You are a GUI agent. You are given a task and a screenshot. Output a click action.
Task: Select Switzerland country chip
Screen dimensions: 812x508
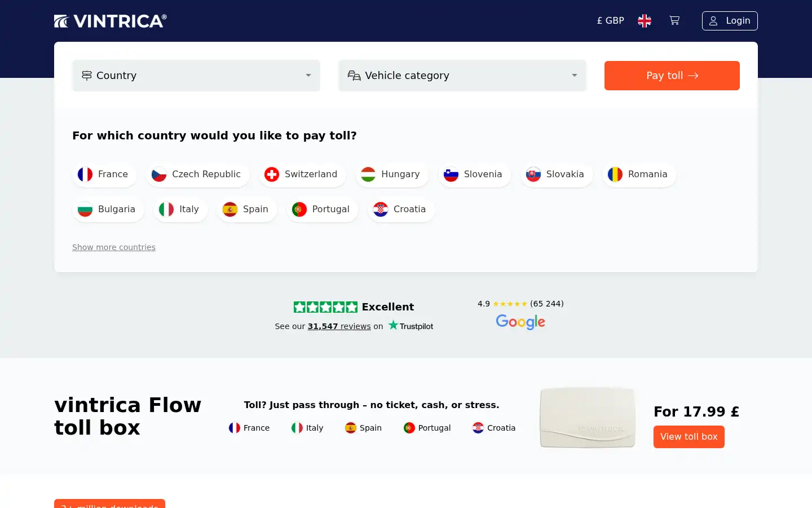(x=302, y=174)
